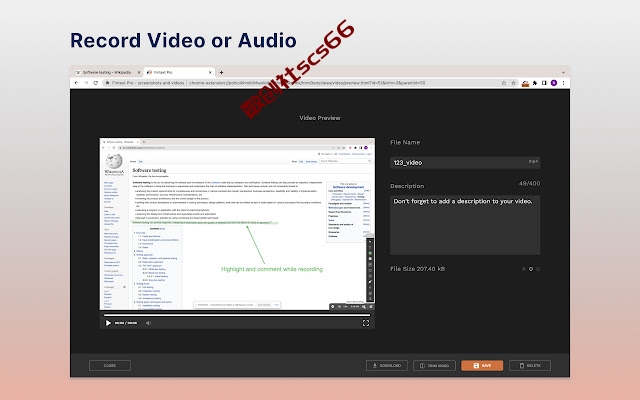Close the FireShot Pro tab
The height and width of the screenshot is (400, 640).
click(x=210, y=72)
